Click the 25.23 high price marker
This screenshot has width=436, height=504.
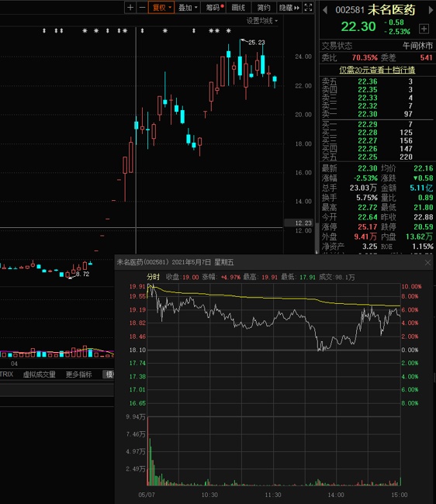(x=256, y=43)
